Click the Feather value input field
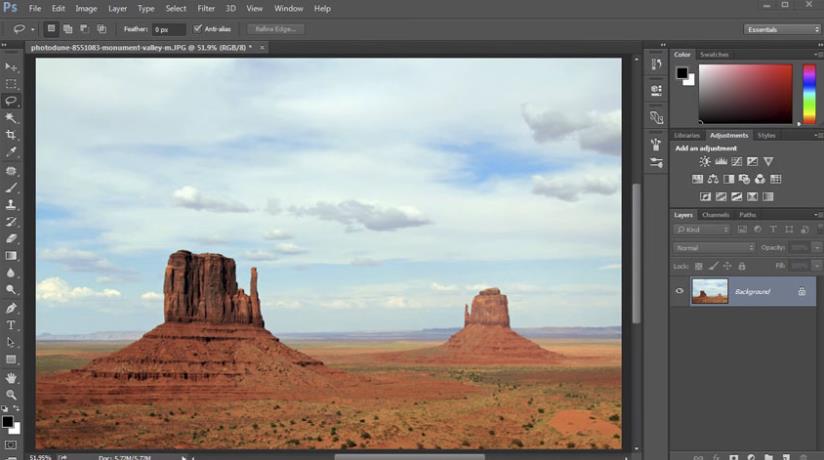 coord(168,29)
